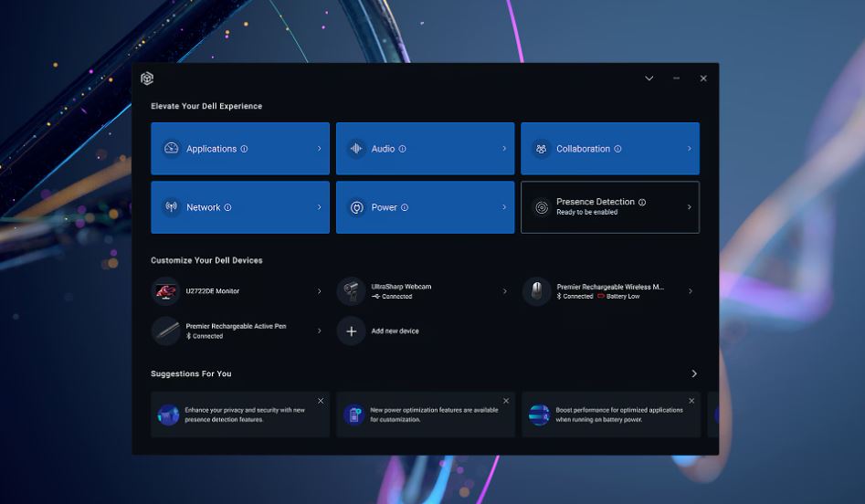
Task: Expand UltraSharp Webcam settings chevron
Action: pos(504,291)
